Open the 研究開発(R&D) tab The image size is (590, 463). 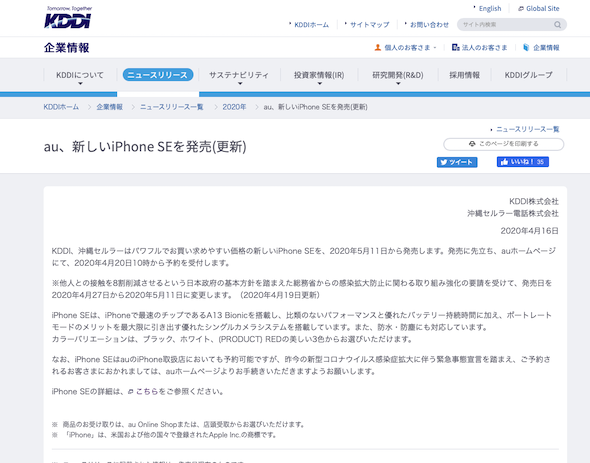click(398, 75)
